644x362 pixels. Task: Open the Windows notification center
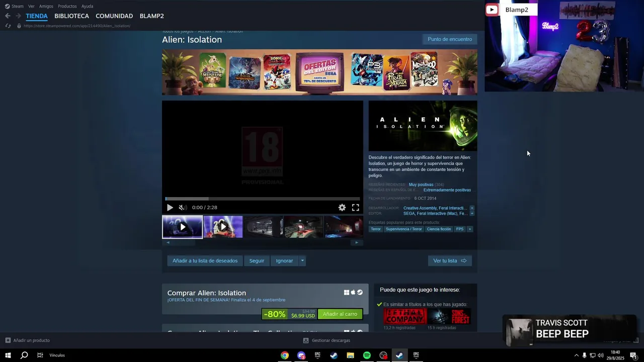(633, 355)
